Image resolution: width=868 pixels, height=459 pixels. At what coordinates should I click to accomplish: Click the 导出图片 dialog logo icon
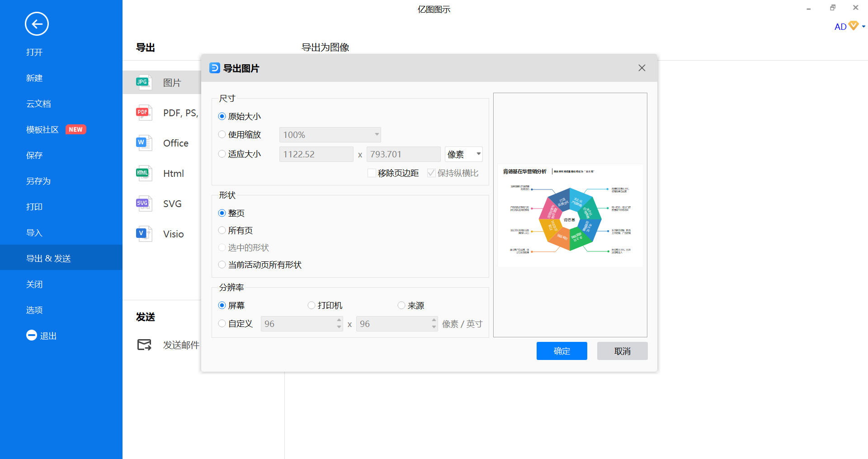215,68
